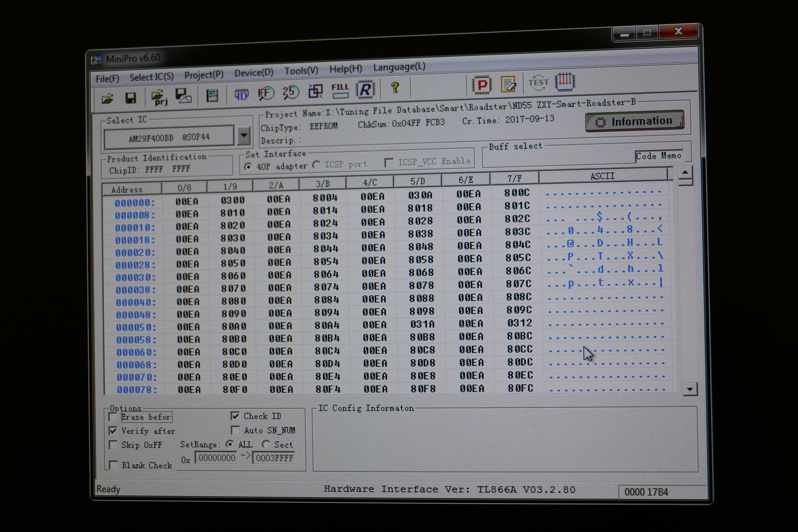This screenshot has height=532, width=798.
Task: Open the Project(P) menu
Action: [x=204, y=75]
